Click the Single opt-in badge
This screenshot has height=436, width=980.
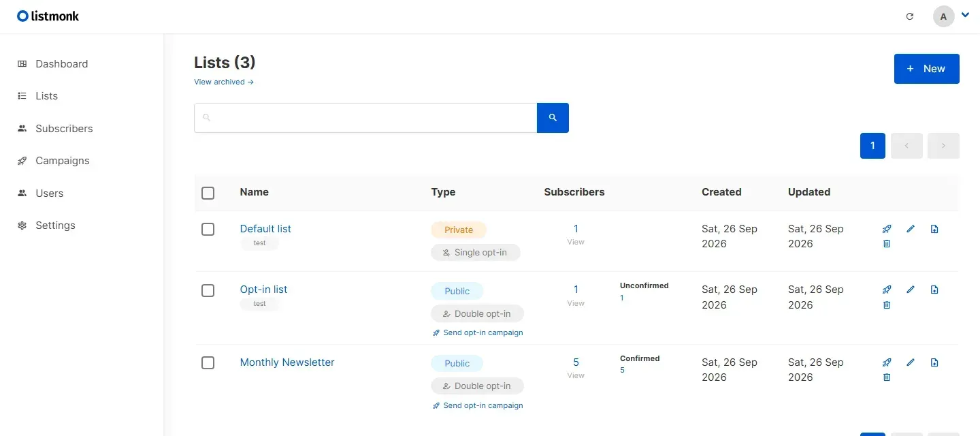476,253
